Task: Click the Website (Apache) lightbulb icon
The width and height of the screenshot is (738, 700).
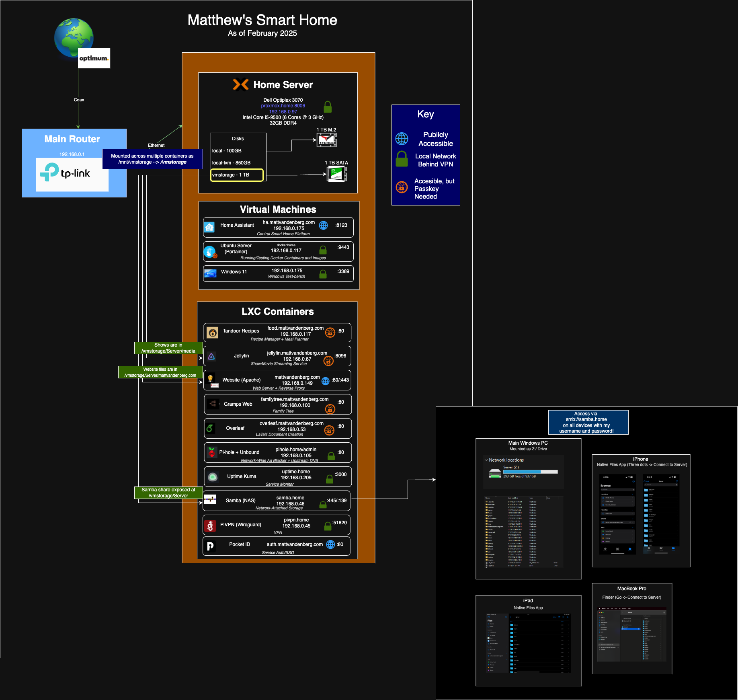Action: pyautogui.click(x=210, y=378)
